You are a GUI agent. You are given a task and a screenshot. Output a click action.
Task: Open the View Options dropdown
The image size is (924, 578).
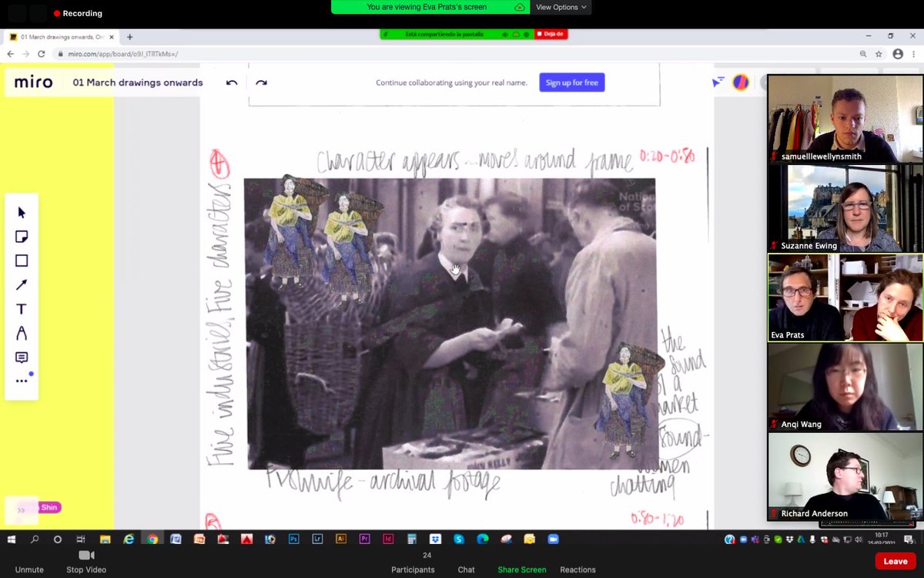(561, 7)
